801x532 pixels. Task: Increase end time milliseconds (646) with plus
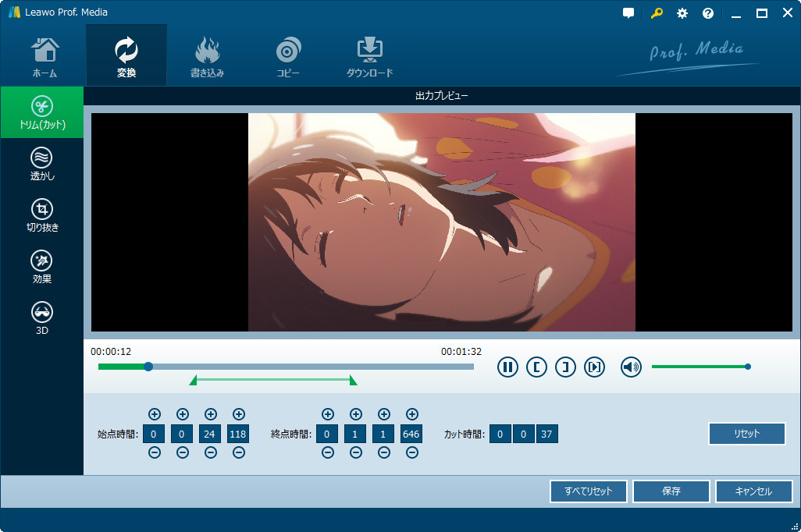click(x=412, y=414)
